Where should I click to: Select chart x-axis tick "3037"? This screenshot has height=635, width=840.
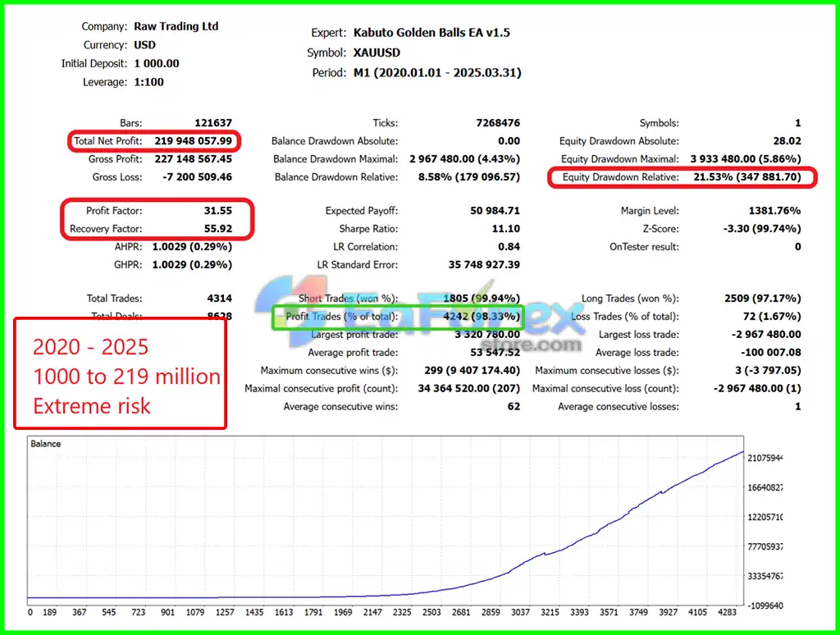pos(520,612)
